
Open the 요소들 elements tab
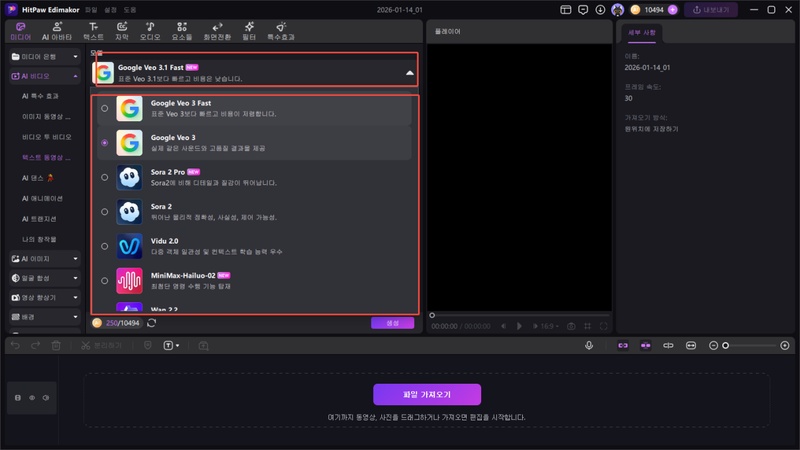click(x=182, y=31)
